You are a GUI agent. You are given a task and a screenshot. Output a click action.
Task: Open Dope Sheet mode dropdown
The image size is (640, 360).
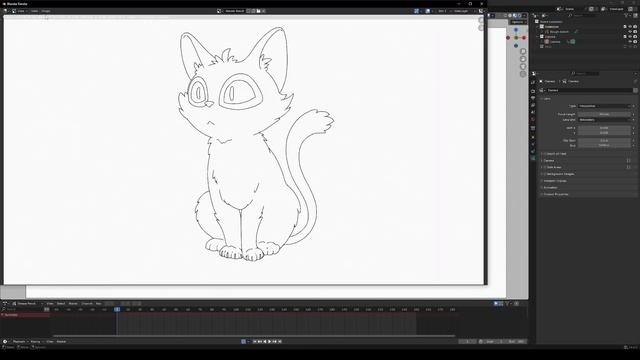coord(27,304)
